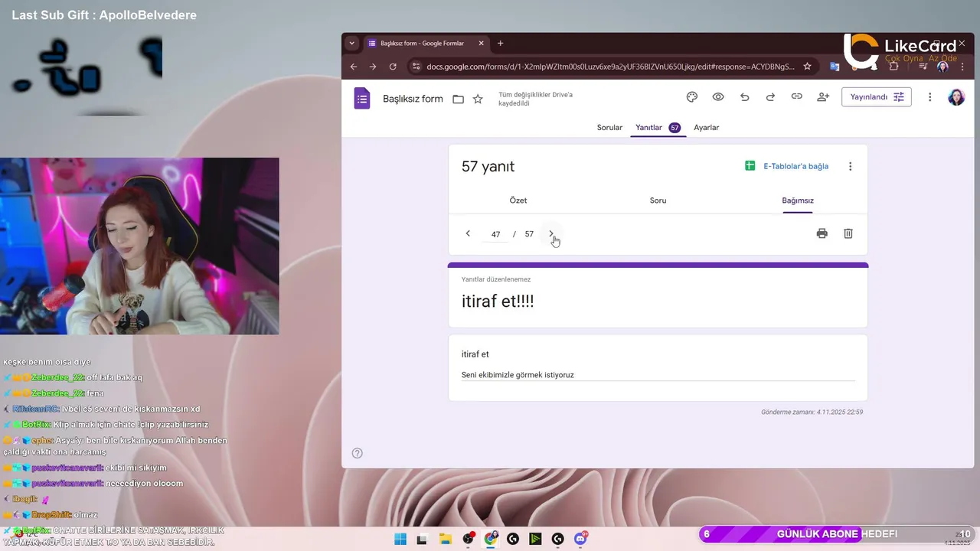Print this individual response
980x551 pixels.
click(x=822, y=233)
